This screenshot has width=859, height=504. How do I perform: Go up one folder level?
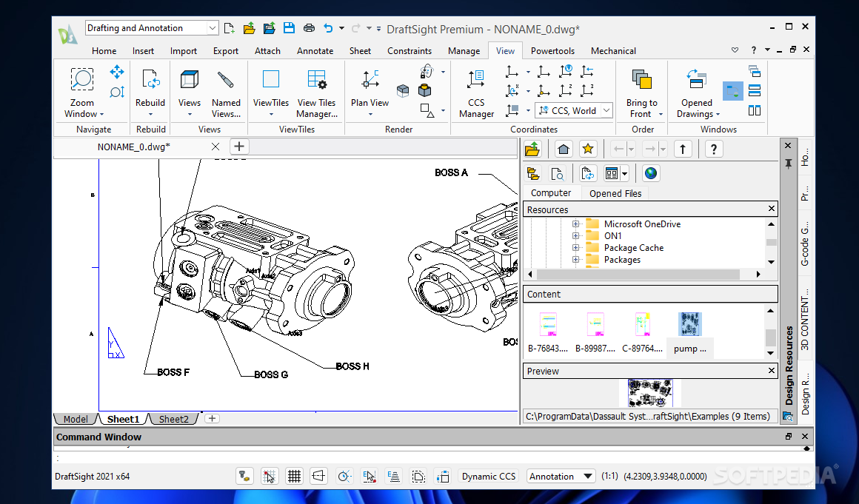point(683,149)
